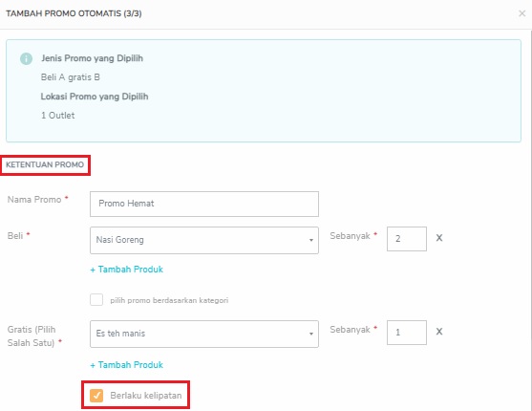Screen dimensions: 532x411
Task: Focus the Nama Promo text field
Action: click(x=203, y=204)
